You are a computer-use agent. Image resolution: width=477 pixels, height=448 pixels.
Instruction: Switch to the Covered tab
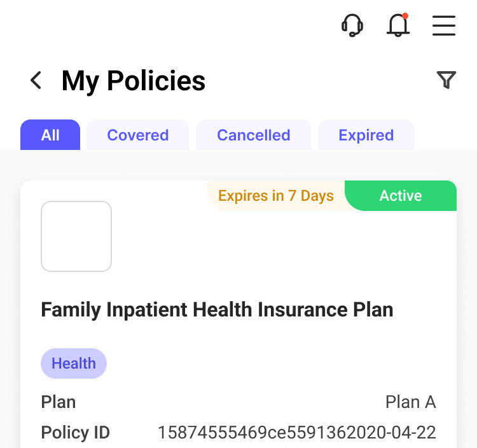138,135
